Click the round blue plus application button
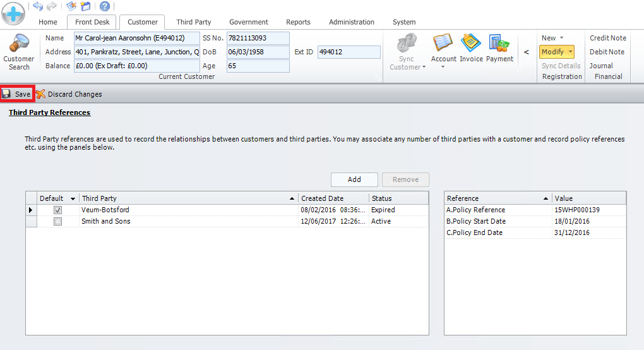This screenshot has width=644, height=350. click(x=13, y=13)
